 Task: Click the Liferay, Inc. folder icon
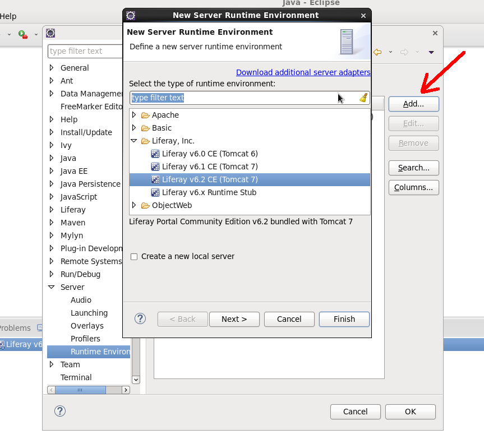click(145, 141)
